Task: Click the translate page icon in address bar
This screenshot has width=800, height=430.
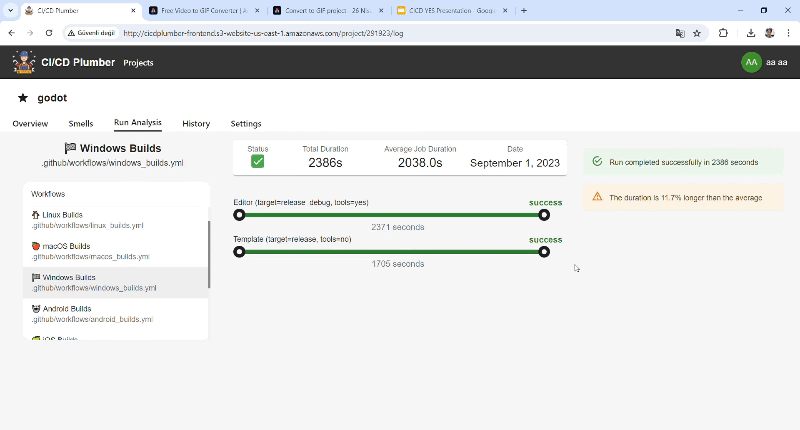Action: 680,33
